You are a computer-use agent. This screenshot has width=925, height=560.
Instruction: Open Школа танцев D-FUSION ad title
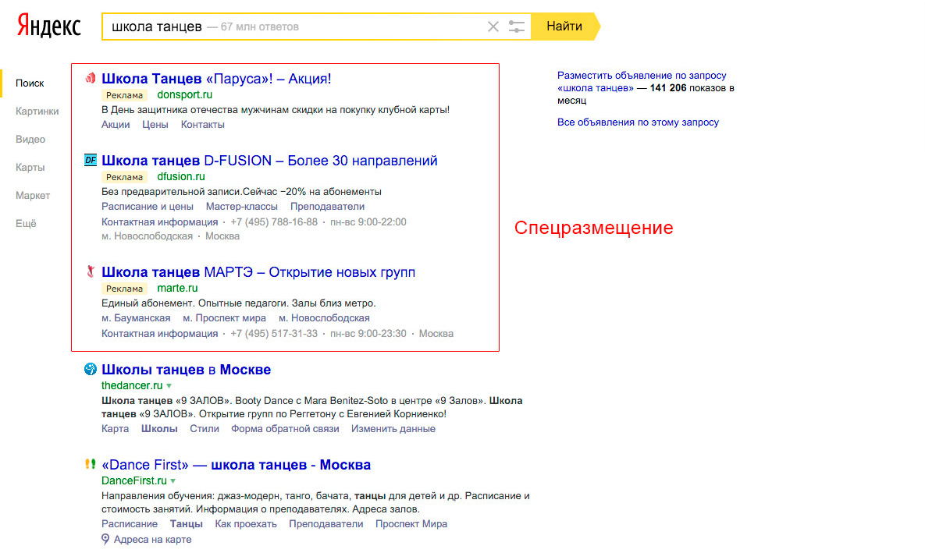click(269, 161)
